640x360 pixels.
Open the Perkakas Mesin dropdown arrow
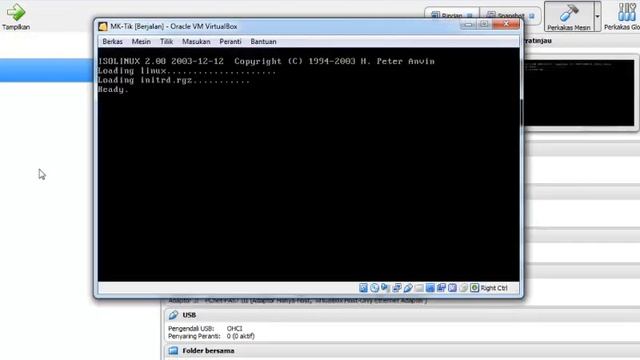(x=597, y=16)
